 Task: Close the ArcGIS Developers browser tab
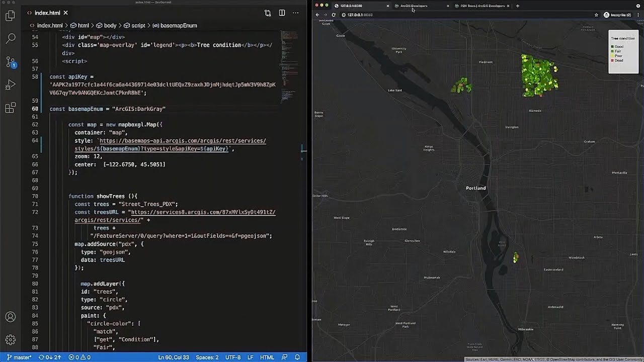[x=448, y=6]
